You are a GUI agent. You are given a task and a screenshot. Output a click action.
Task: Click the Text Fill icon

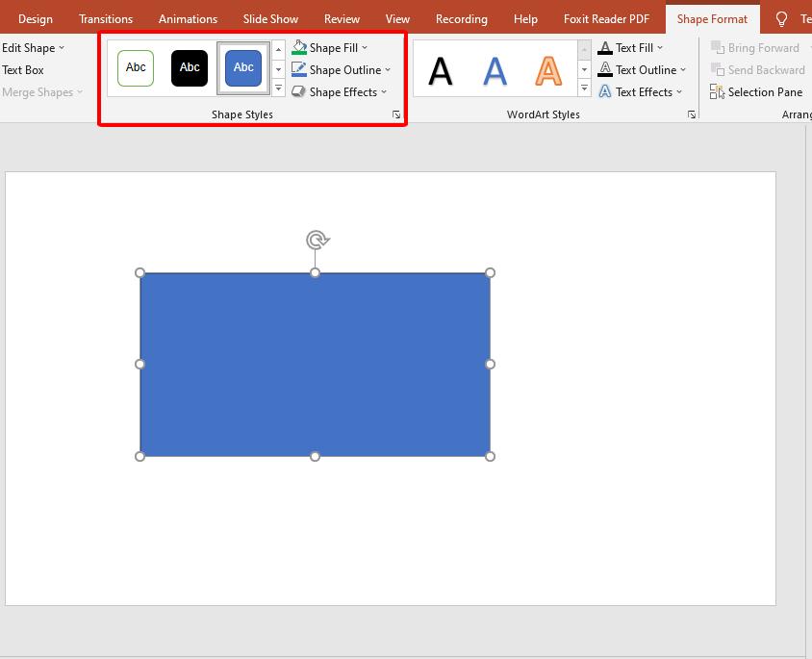[x=605, y=47]
